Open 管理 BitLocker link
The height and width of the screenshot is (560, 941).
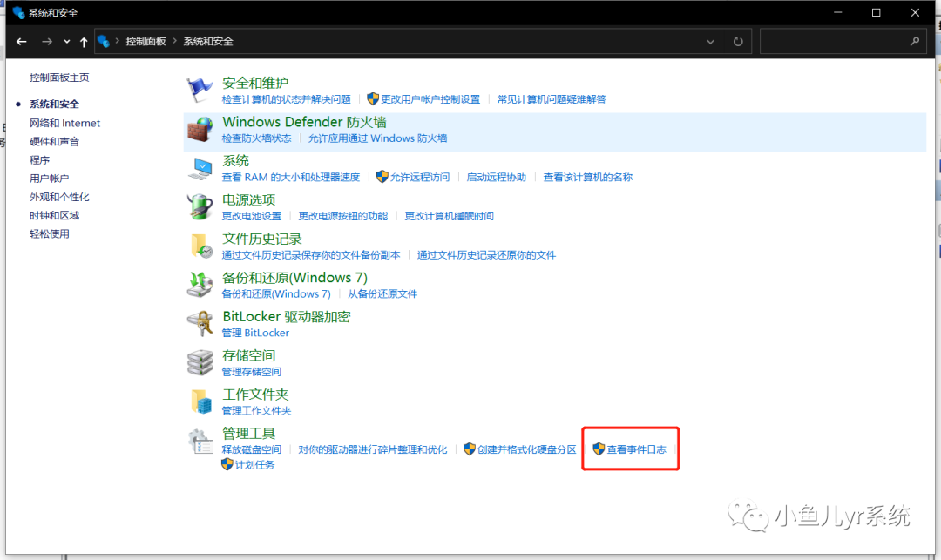(255, 333)
